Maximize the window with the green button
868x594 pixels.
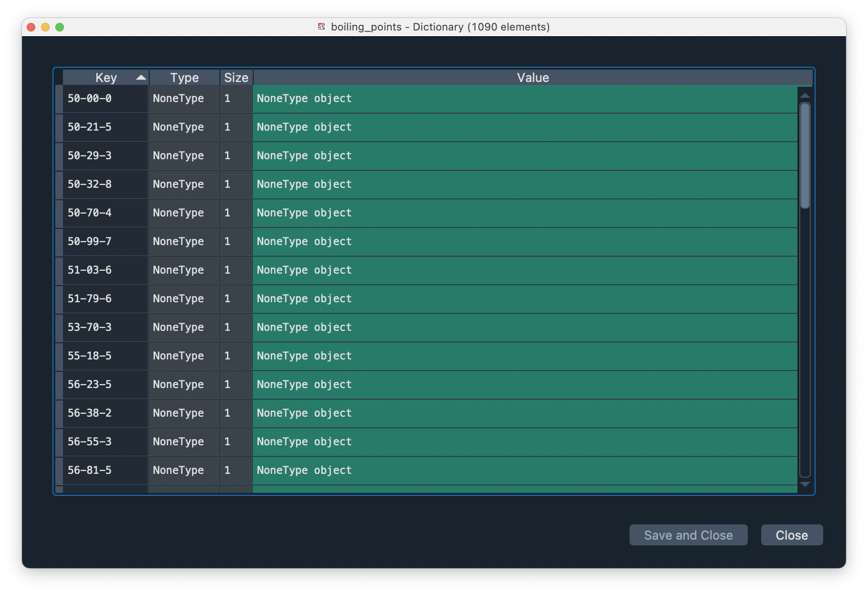pos(60,27)
